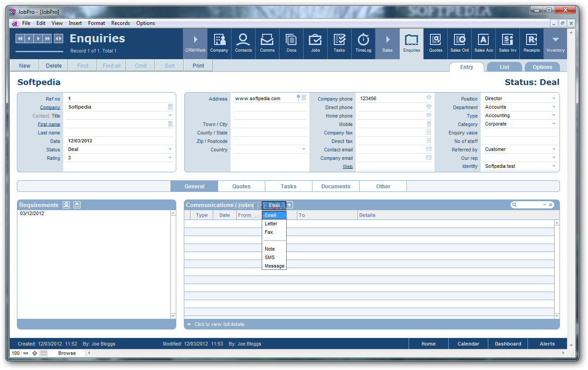
Task: Click the Company fax icon
Action: pos(429,132)
